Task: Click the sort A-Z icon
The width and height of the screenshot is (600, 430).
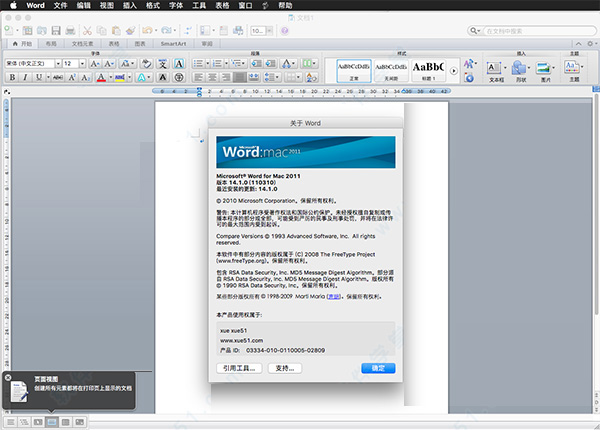Action: pyautogui.click(x=311, y=77)
